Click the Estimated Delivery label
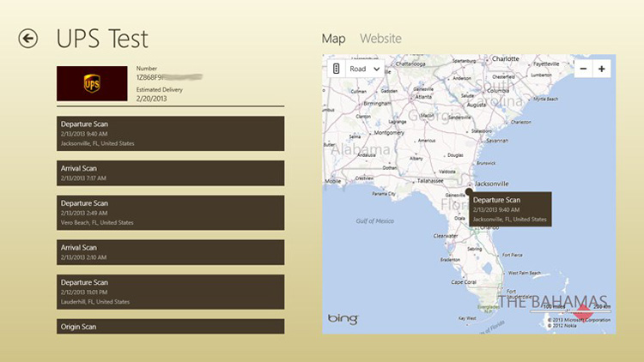The height and width of the screenshot is (362, 644). (x=160, y=89)
